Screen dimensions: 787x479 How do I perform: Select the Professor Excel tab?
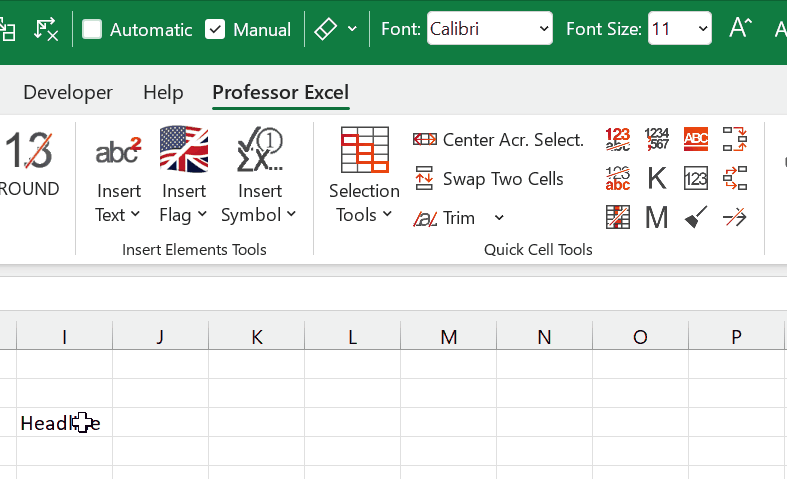281,92
